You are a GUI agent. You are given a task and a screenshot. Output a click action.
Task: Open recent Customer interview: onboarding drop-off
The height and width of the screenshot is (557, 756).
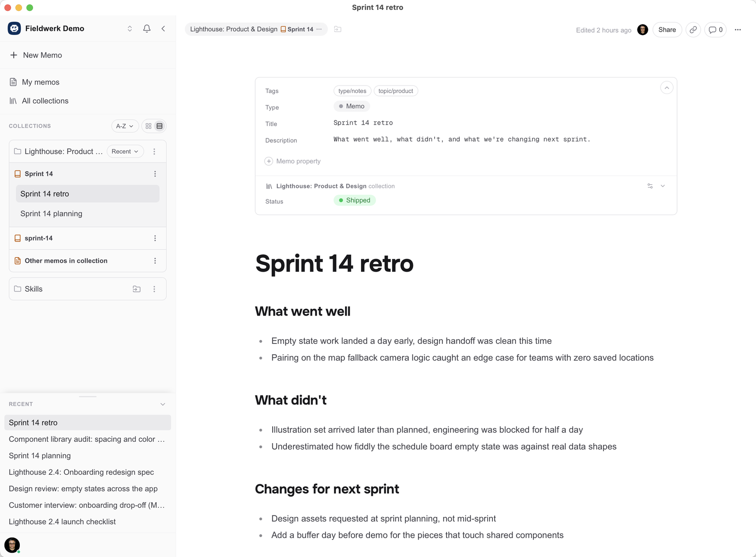87,506
